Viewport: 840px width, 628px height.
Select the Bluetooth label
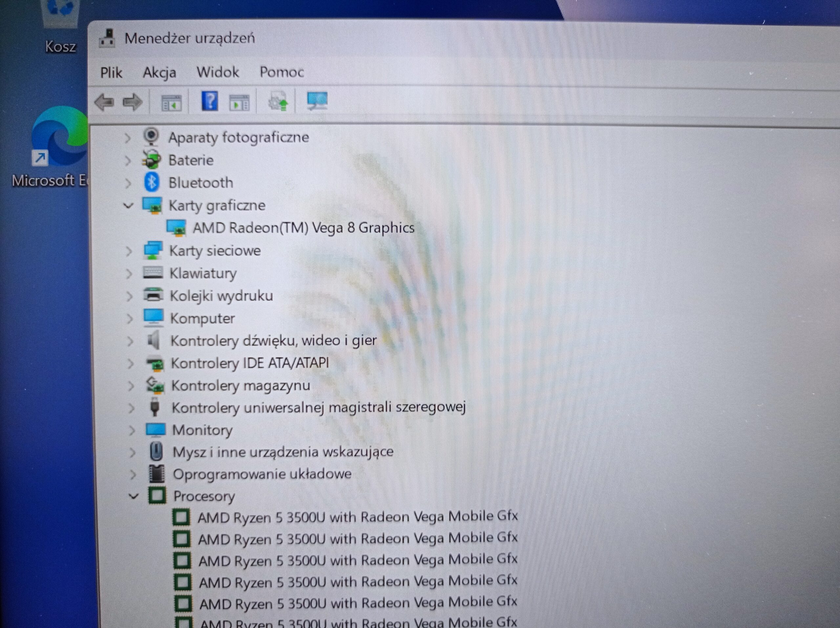tap(201, 183)
